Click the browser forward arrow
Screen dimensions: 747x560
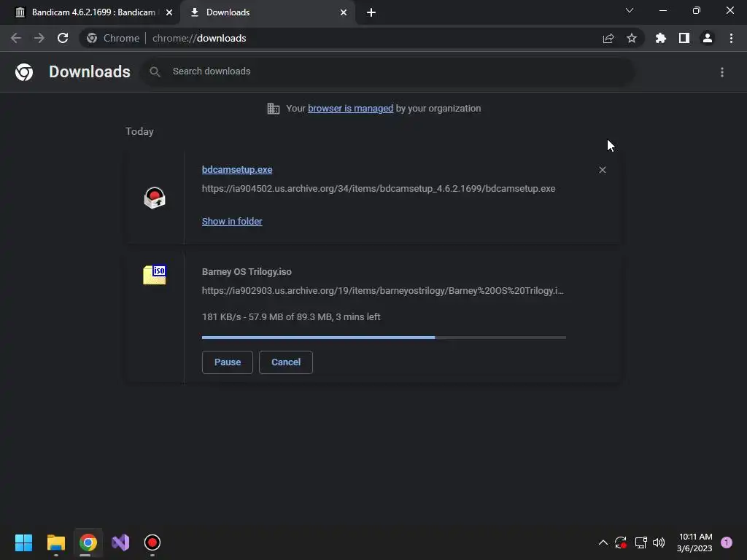tap(39, 38)
